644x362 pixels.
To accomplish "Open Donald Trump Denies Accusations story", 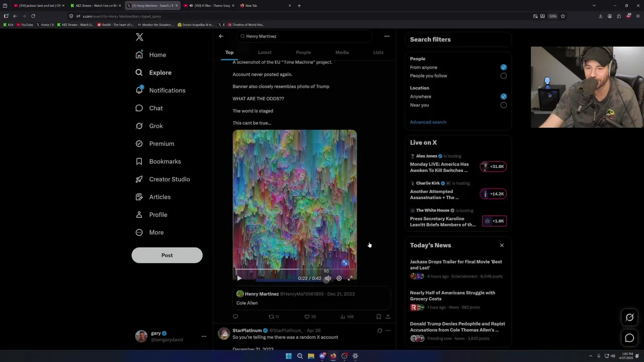I will coord(458,331).
